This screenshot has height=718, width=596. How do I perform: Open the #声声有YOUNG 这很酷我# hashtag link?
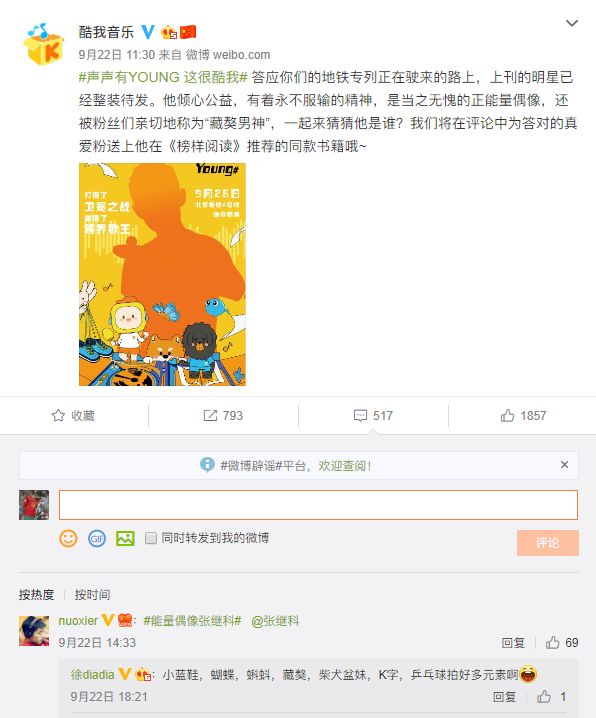point(163,77)
